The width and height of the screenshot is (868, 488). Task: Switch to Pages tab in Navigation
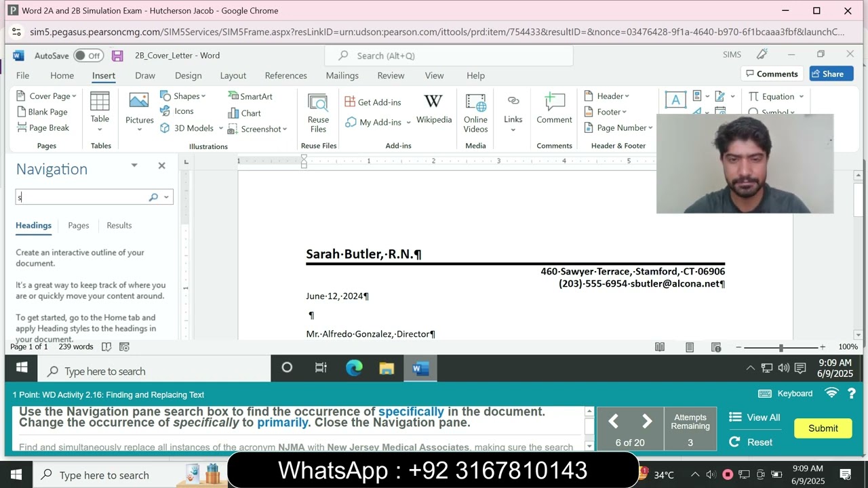point(79,225)
